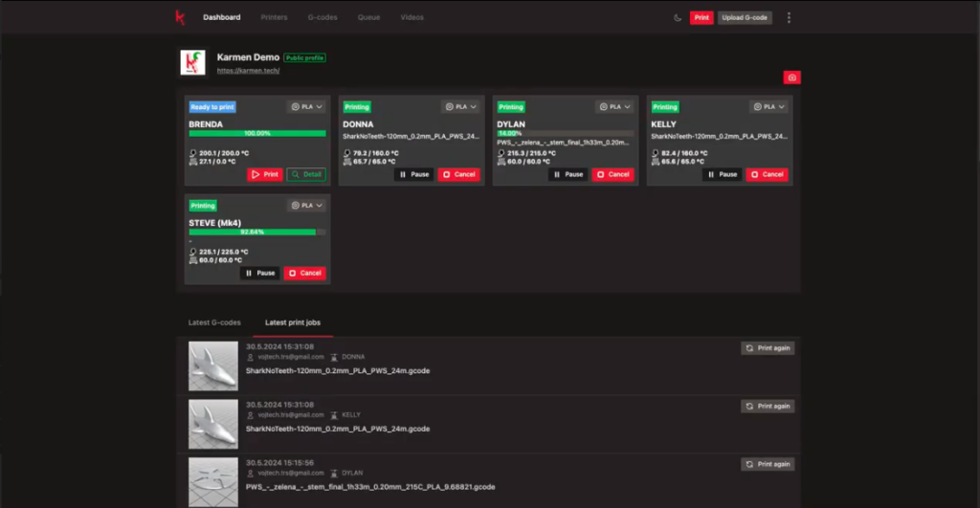The image size is (980, 508).
Task: Print again the DONNA shark job
Action: tap(768, 348)
